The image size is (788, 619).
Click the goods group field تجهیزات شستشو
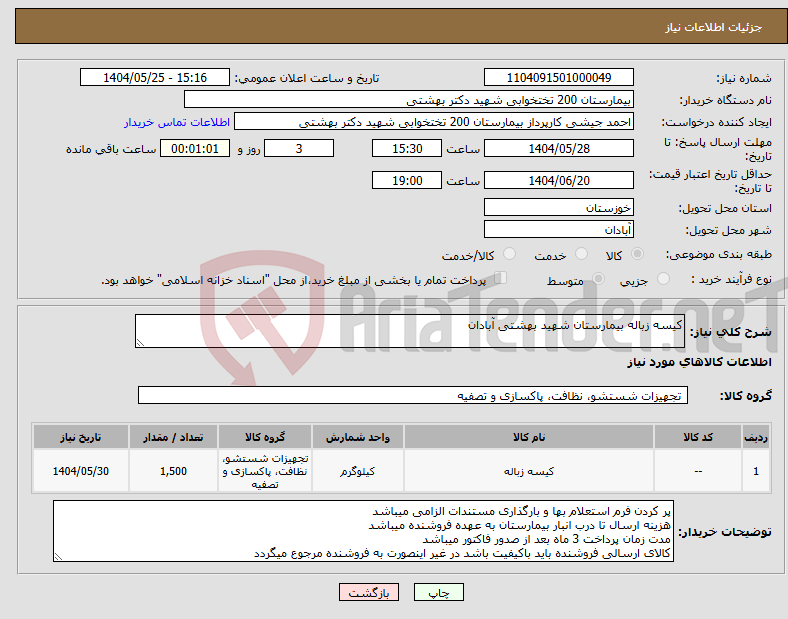[413, 395]
